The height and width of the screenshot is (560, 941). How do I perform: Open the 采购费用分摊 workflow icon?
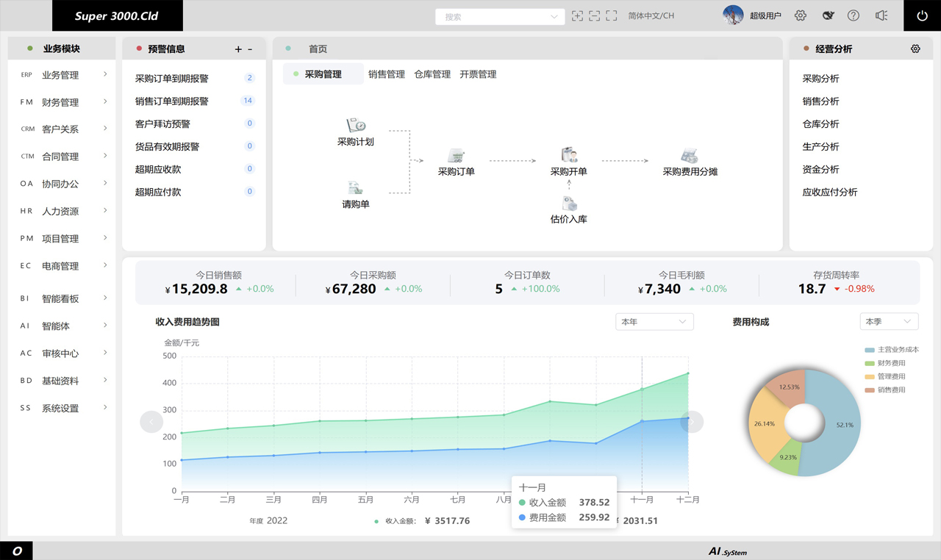(x=690, y=156)
